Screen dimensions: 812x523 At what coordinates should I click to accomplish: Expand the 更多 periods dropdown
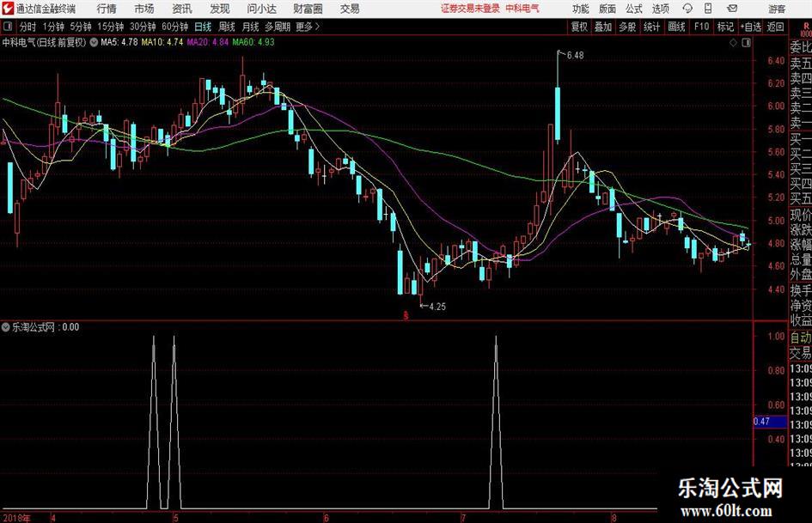tap(308, 27)
